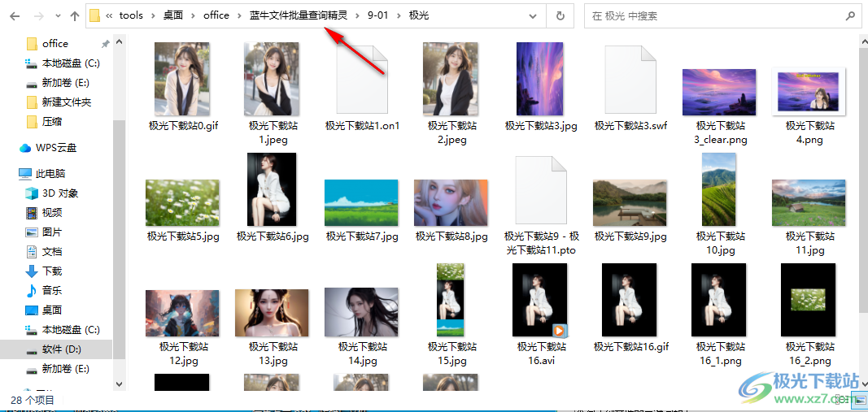
Task: Select office in the address breadcrumb
Action: 216,15
